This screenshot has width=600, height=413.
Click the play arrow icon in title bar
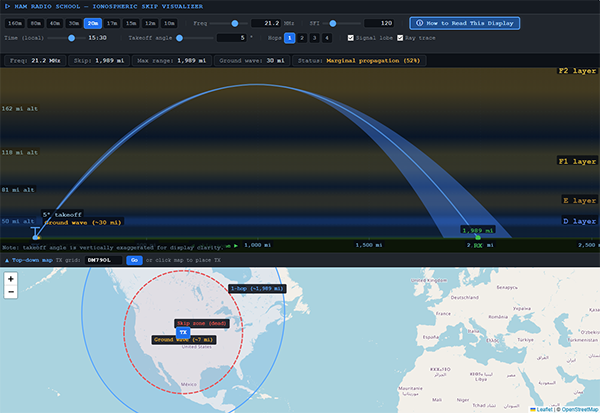click(x=7, y=7)
